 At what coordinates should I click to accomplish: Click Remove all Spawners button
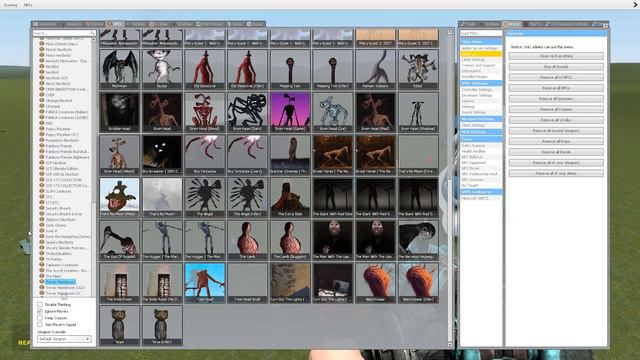pyautogui.click(x=556, y=99)
